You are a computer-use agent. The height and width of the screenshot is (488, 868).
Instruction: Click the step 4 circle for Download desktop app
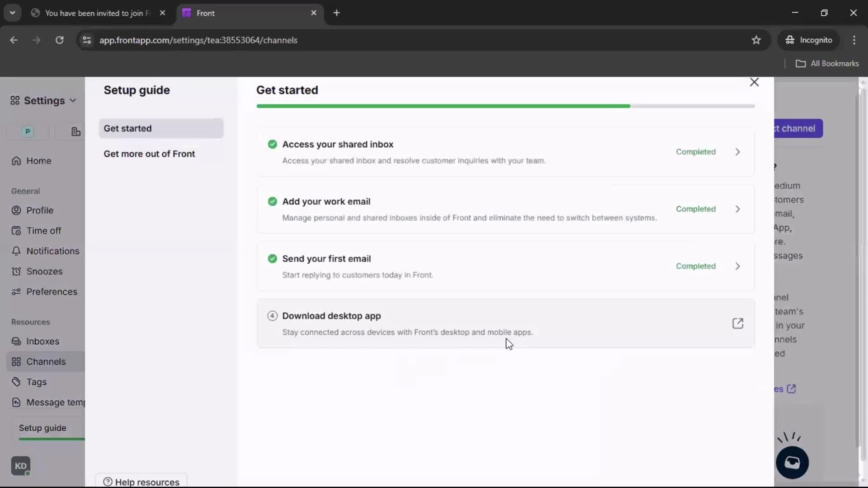click(x=272, y=316)
